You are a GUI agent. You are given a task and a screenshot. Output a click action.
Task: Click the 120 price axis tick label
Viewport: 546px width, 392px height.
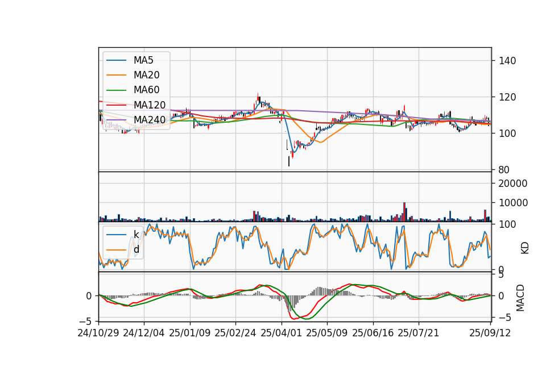[507, 97]
